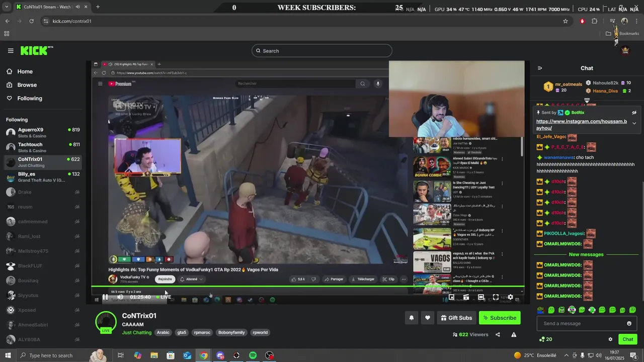This screenshot has width=644, height=362.
Task: Open the emoji picker in chat input
Action: pos(629,323)
